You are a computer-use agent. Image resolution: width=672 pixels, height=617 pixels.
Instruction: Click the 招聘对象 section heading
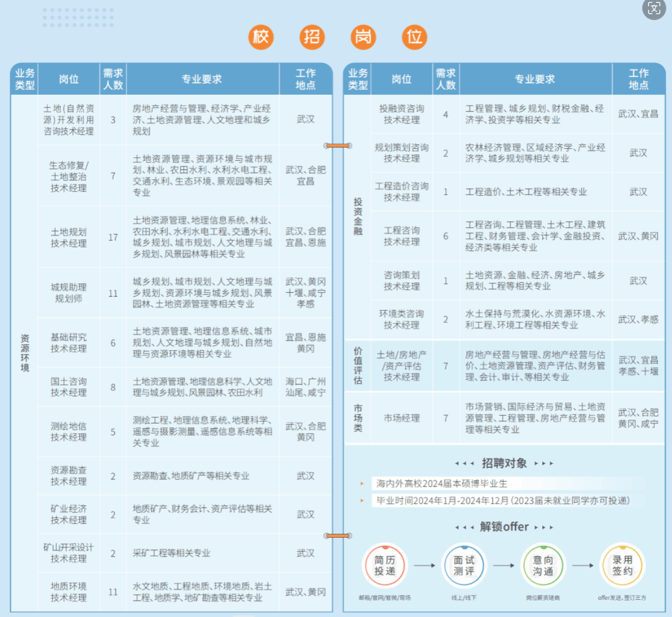504,463
